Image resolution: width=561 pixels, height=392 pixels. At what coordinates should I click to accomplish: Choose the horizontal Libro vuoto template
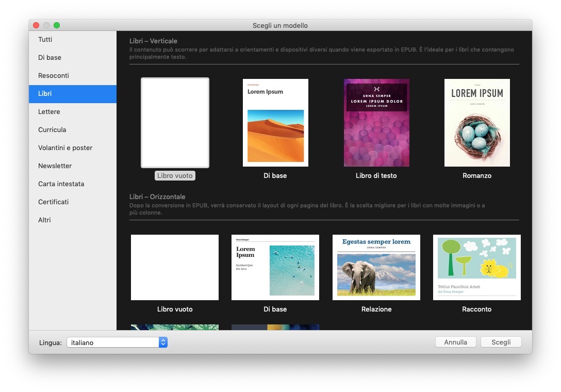(175, 267)
